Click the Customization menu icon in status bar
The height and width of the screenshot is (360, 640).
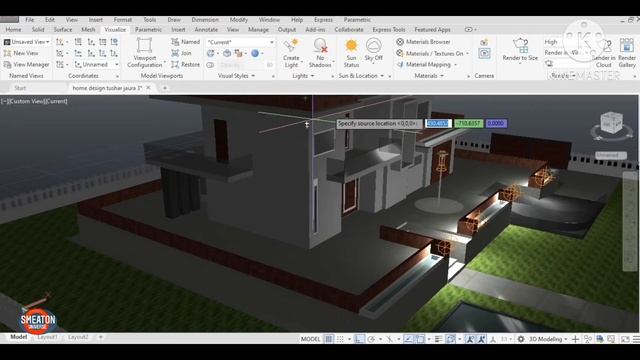coord(636,339)
